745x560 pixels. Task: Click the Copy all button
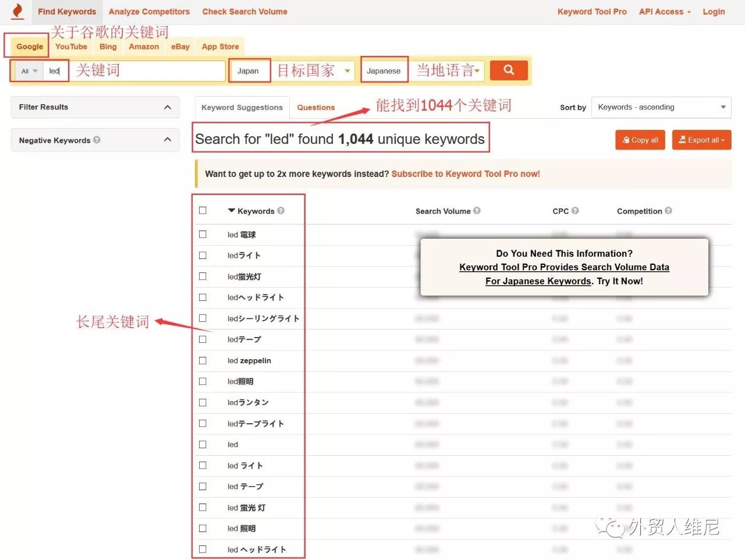[640, 140]
